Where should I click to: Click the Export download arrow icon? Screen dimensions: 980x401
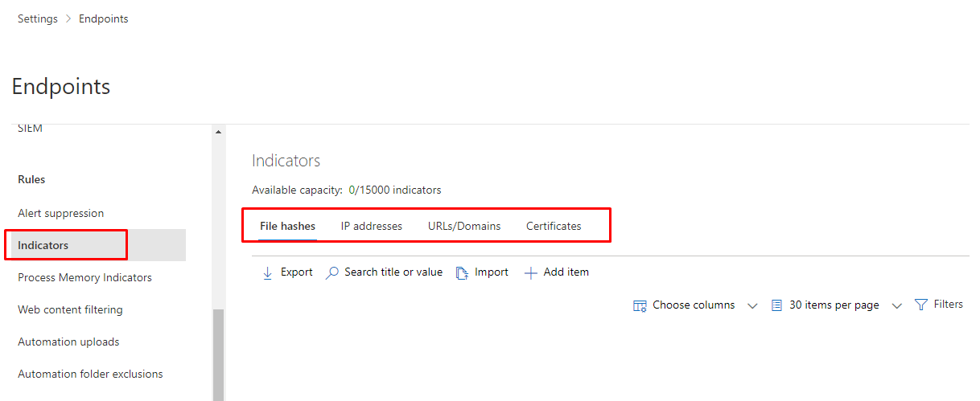tap(268, 273)
